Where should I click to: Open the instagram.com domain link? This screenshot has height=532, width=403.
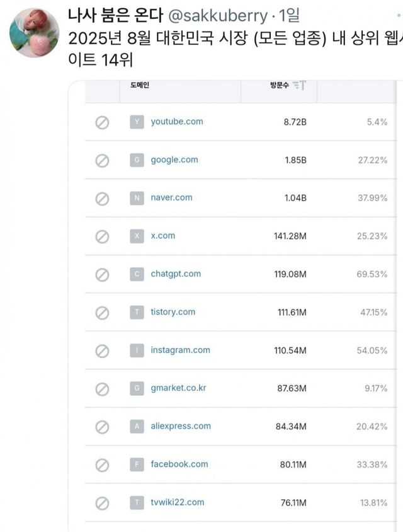click(180, 350)
